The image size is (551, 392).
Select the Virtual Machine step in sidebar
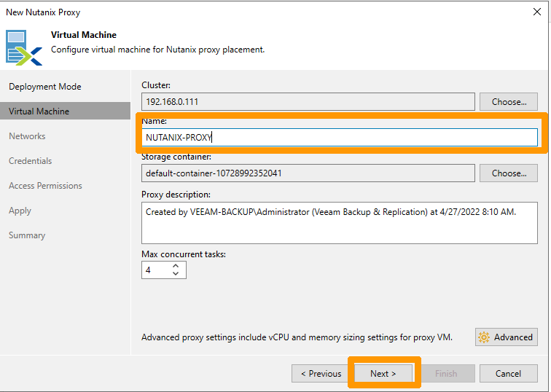(39, 111)
